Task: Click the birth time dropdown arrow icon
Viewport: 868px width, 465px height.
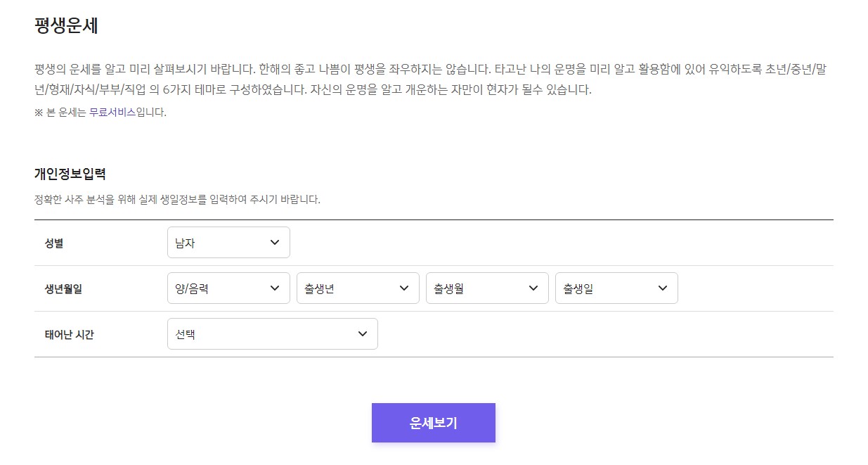Action: click(x=363, y=333)
